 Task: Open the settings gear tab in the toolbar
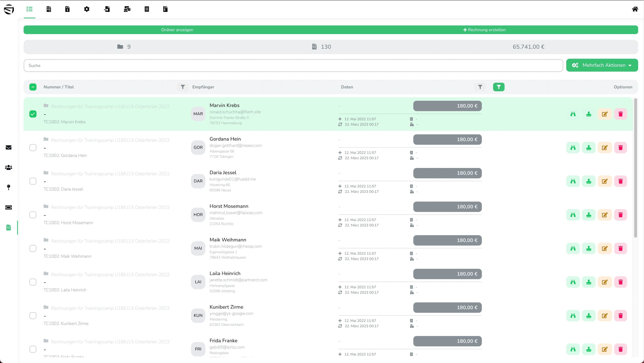coord(86,9)
